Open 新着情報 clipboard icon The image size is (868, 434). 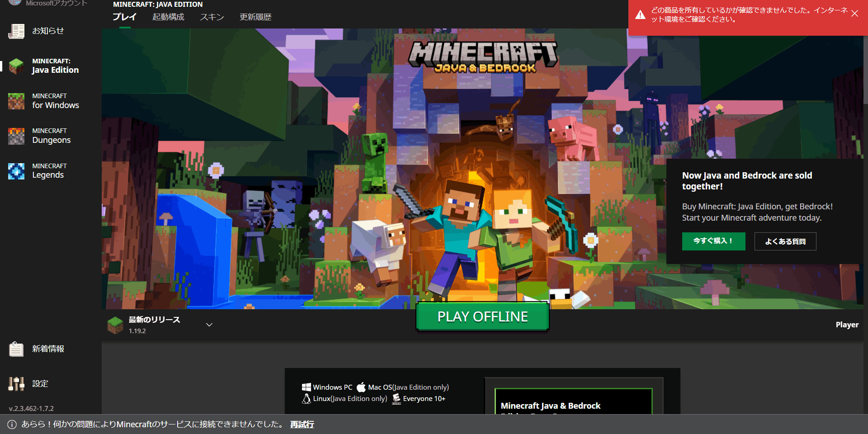coord(16,349)
